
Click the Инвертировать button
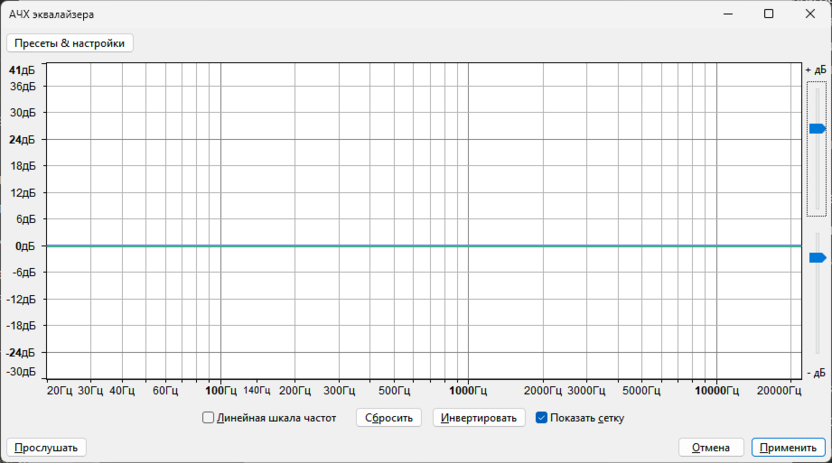point(479,417)
